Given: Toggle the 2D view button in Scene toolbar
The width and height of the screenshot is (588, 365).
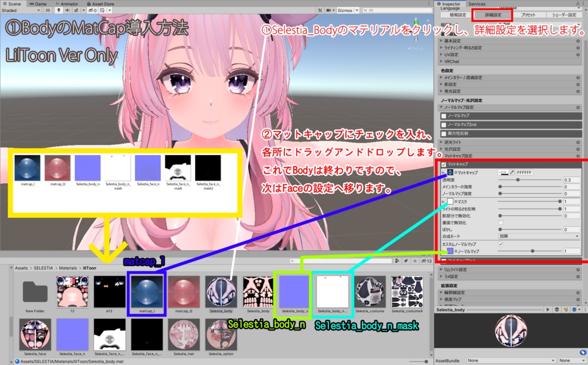Looking at the screenshot, I should coord(48,10).
